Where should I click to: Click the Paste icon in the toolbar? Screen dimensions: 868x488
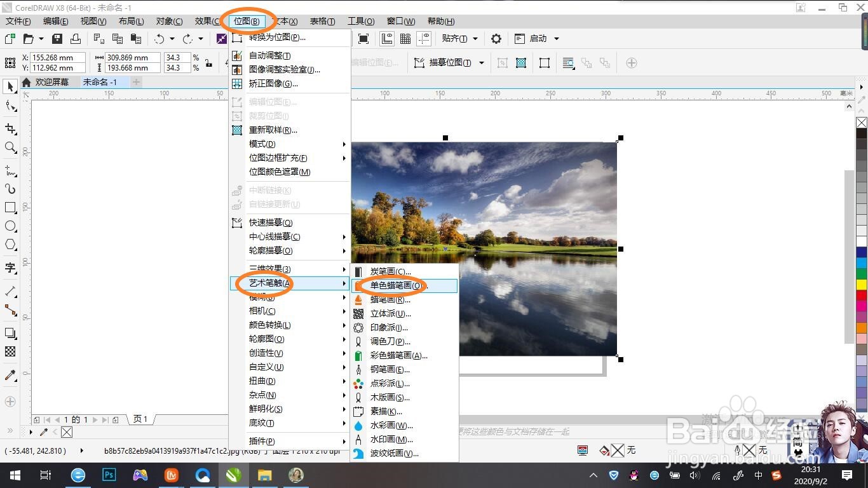135,39
